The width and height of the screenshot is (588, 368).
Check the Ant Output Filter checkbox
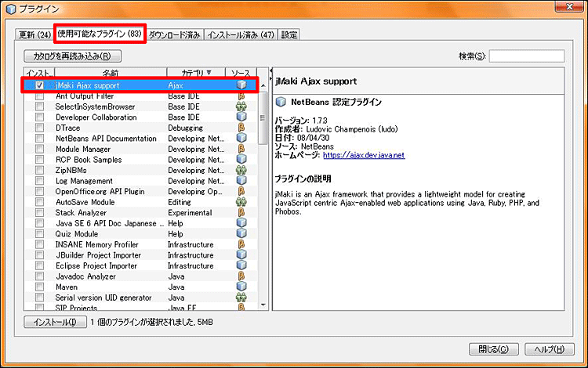point(39,96)
